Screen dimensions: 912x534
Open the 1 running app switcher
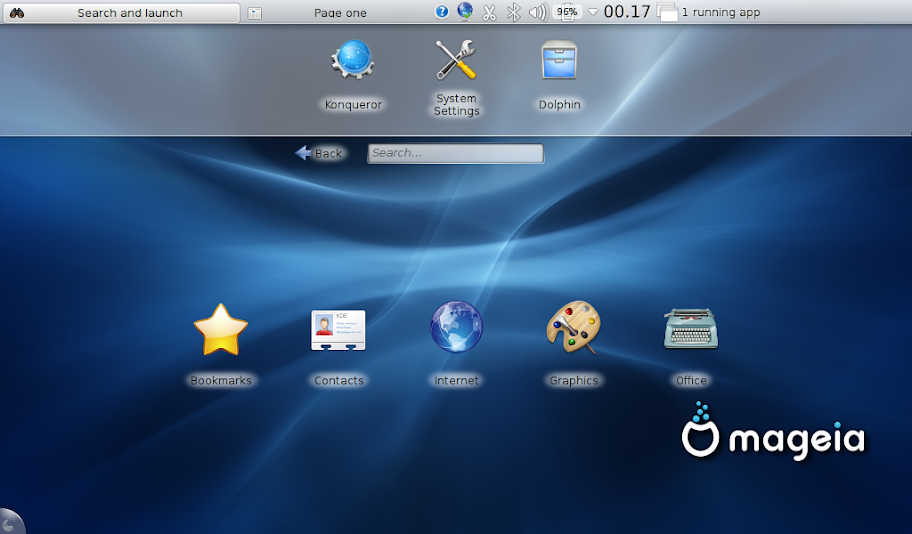click(x=709, y=12)
